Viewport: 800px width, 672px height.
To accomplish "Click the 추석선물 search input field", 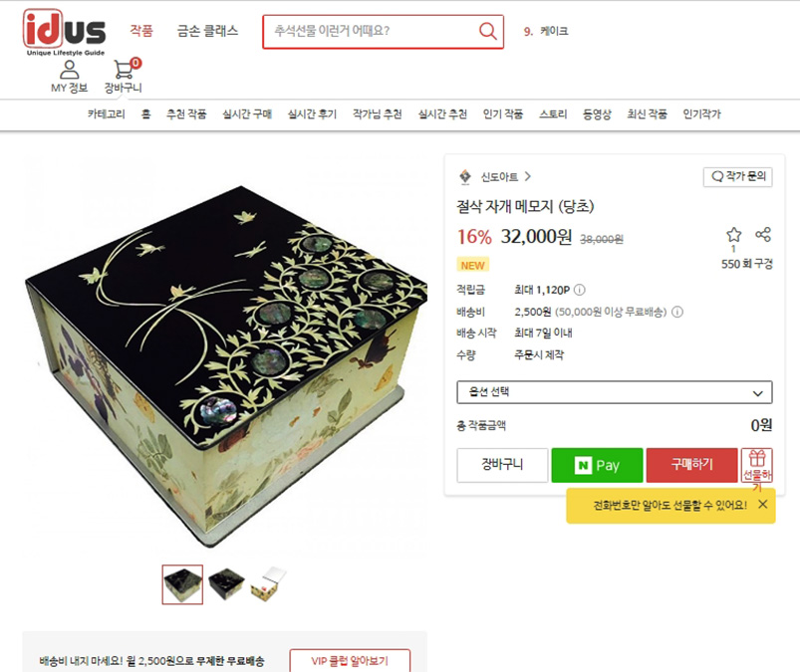I will point(373,31).
